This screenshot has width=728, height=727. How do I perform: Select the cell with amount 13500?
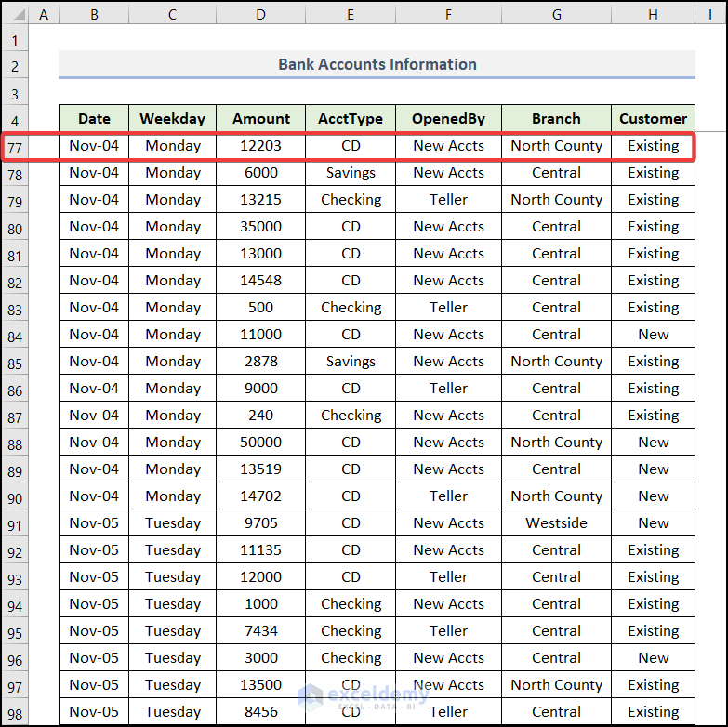[x=261, y=684]
